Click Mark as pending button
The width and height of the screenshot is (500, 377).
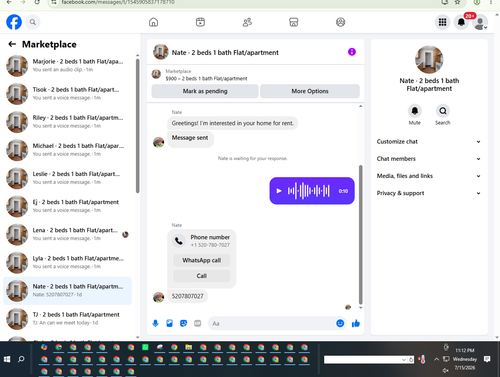pos(205,91)
